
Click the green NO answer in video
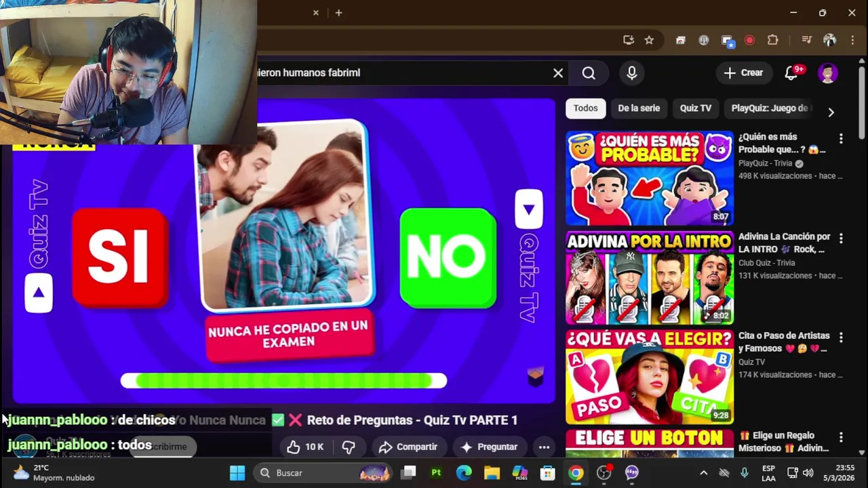point(448,258)
